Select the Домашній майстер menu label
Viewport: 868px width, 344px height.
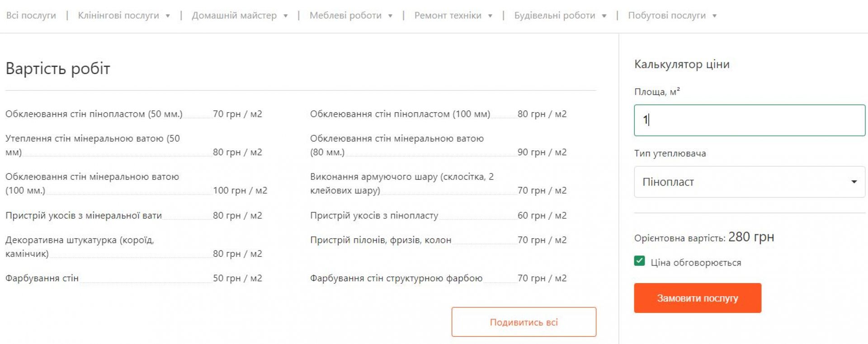234,15
